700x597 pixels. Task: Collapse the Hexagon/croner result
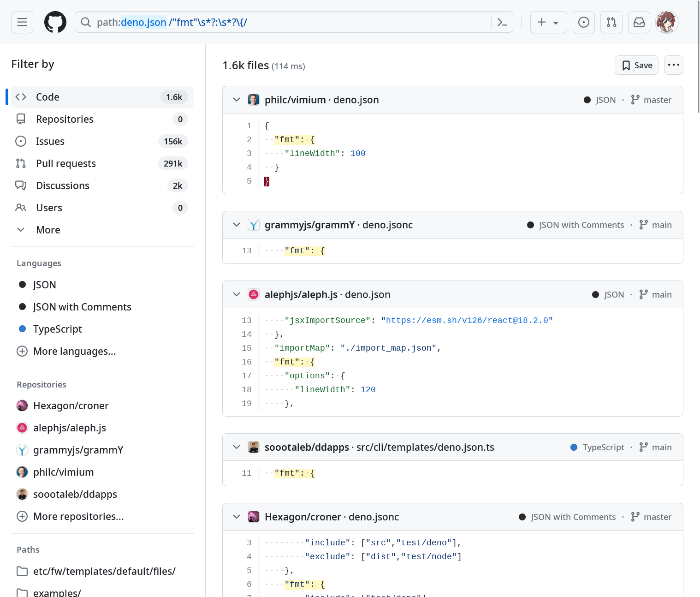(237, 517)
